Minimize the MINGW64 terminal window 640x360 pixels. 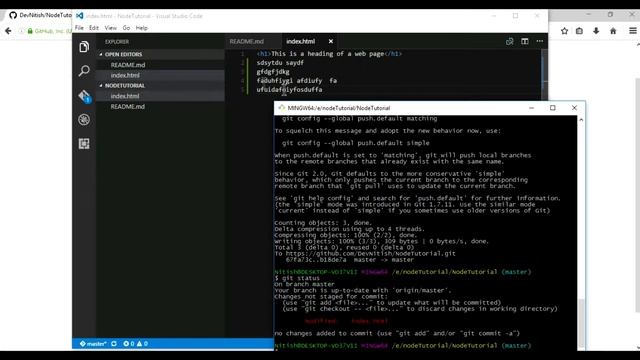point(531,108)
